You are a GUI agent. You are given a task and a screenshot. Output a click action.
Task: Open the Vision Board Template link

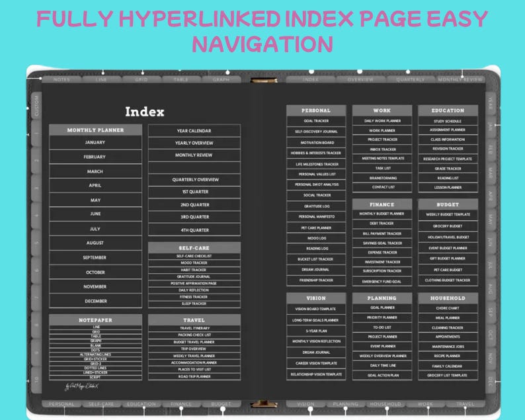pos(316,309)
